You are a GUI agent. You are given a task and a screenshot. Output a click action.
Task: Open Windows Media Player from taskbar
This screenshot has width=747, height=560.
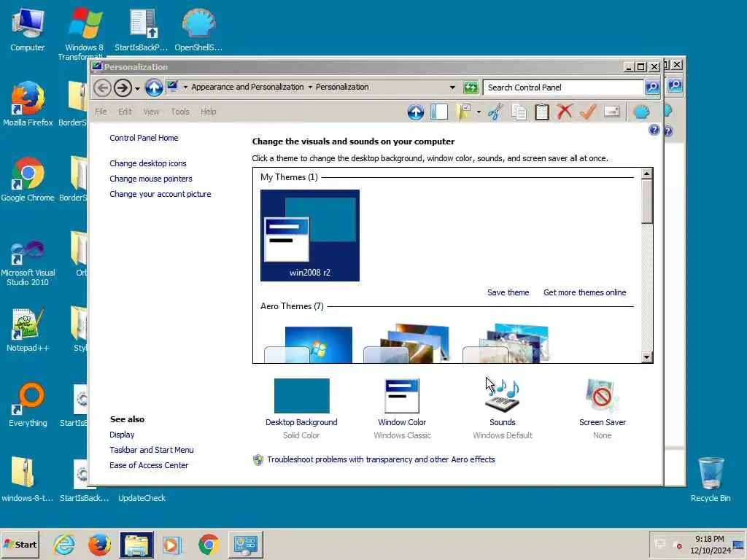tap(172, 545)
